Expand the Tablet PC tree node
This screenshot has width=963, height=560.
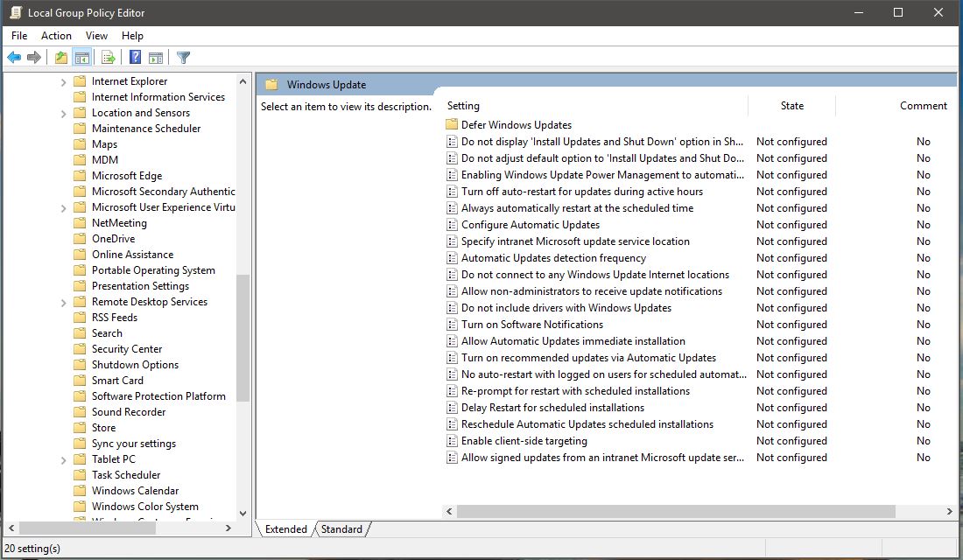[x=63, y=459]
